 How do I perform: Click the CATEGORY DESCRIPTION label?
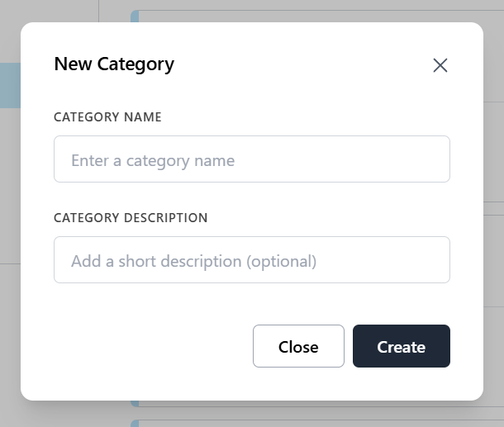pos(131,218)
